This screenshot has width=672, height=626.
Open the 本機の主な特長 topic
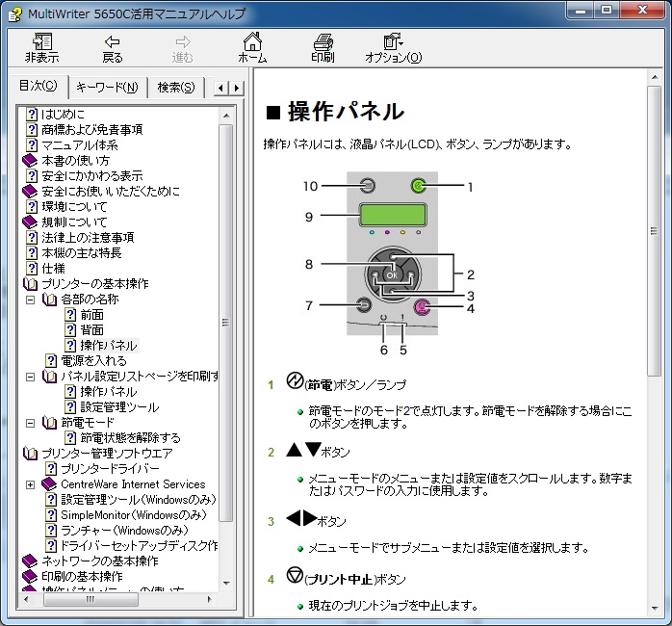click(82, 253)
